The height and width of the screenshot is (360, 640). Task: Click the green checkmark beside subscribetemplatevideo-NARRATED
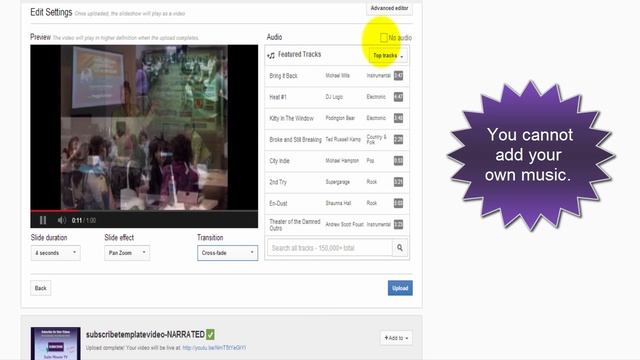(210, 335)
